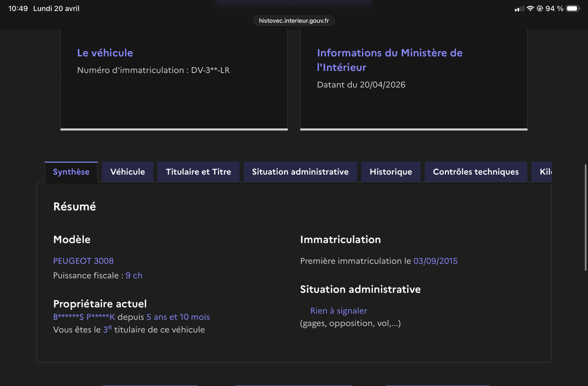Tap the histovec.interieur.gouv.fr address bar
Viewport: 588px width, 386px height.
(294, 21)
